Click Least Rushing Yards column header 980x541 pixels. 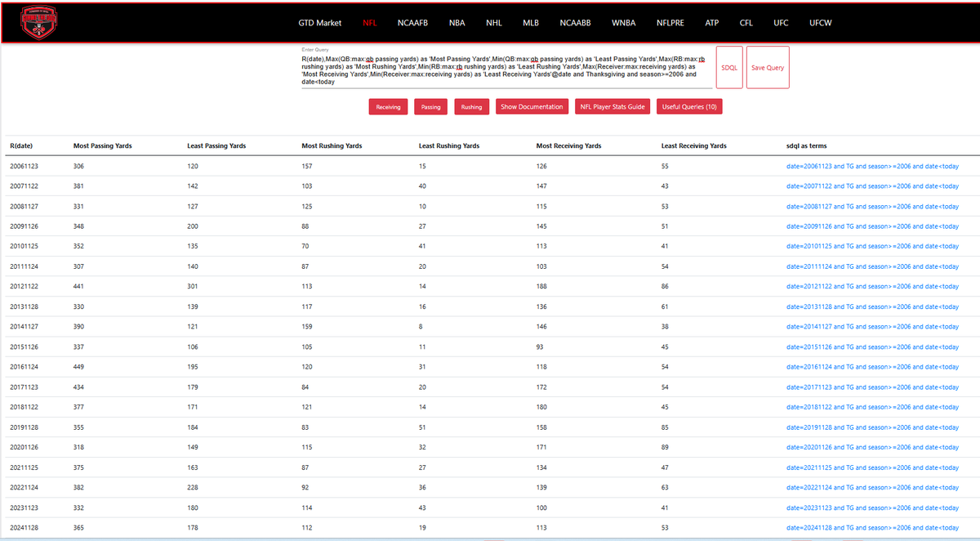coord(448,145)
